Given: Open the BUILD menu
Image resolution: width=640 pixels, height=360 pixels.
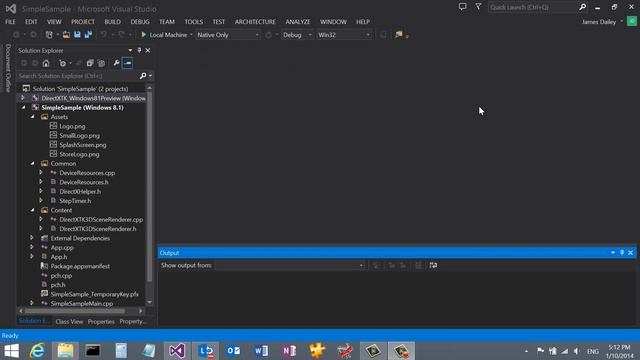Looking at the screenshot, I should [113, 22].
